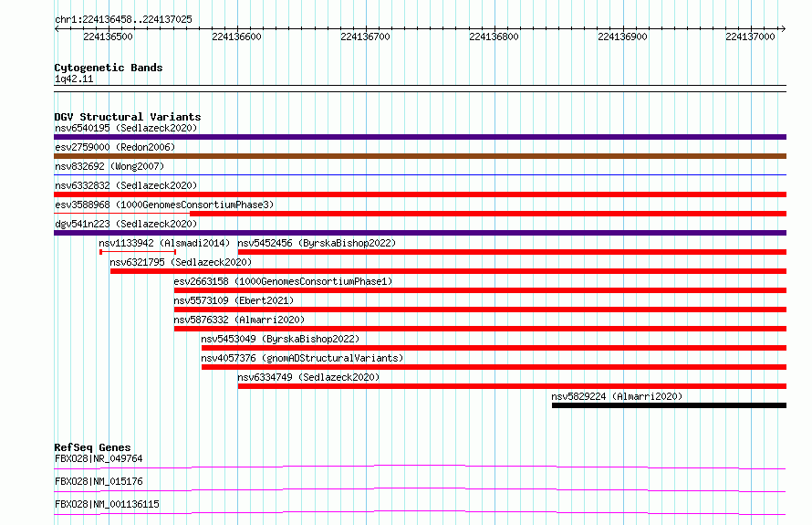The height and width of the screenshot is (525, 812).
Task: Click nsv6334749 (Sedlazeck2020) variant label
Action: 308,377
